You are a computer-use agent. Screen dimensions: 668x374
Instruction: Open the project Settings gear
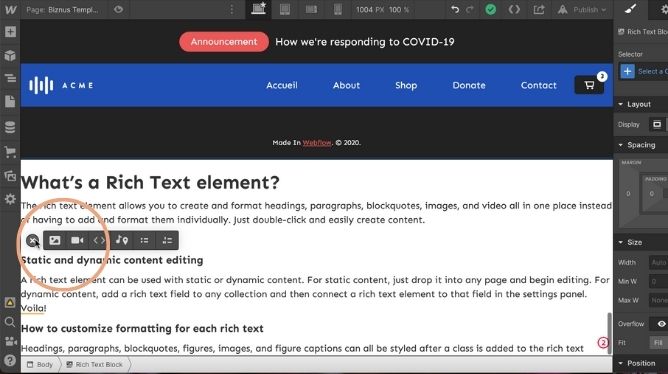tap(10, 199)
